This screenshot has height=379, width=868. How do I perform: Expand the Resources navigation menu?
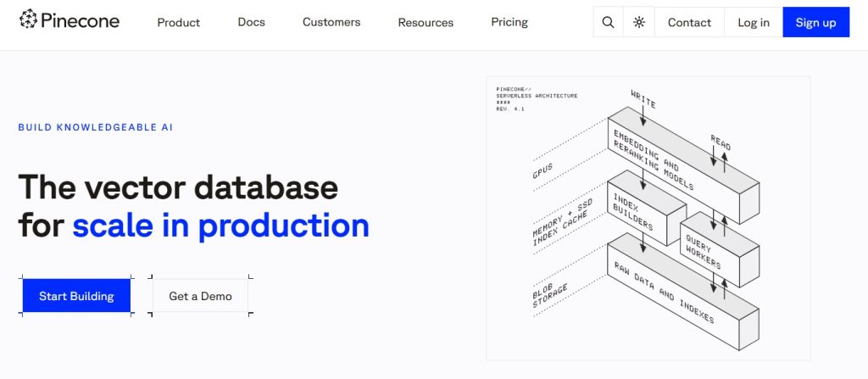click(426, 23)
